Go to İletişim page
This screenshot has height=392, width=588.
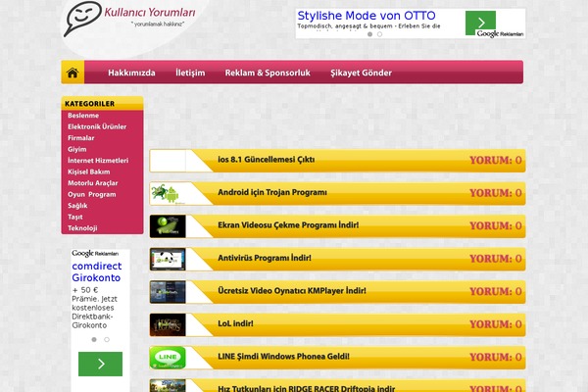click(x=190, y=73)
